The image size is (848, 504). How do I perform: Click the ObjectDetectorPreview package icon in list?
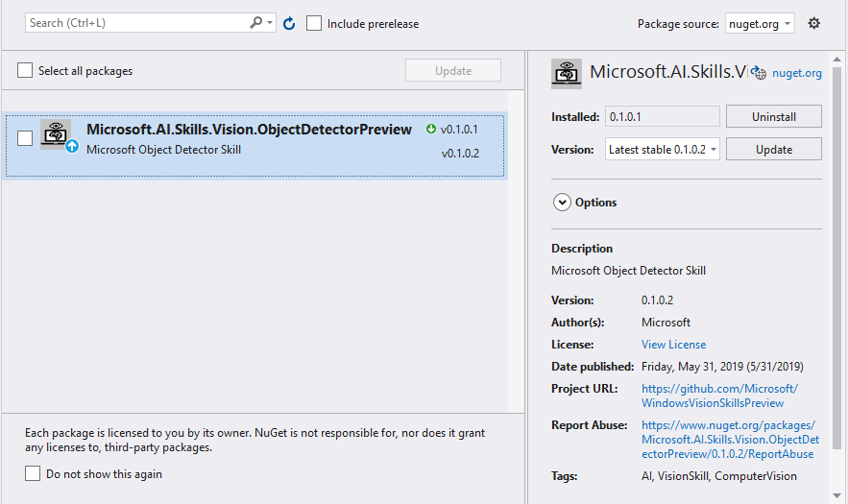point(56,134)
